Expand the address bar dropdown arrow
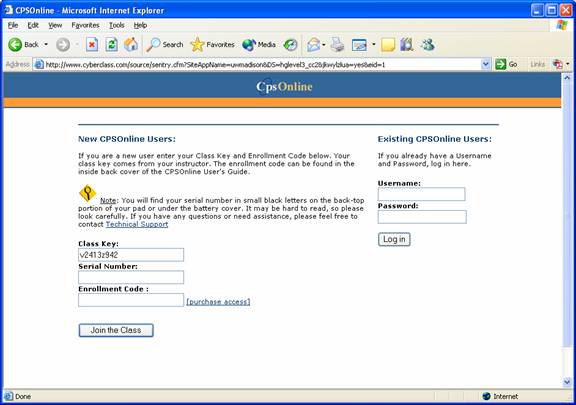This screenshot has height=405, width=576. (486, 65)
